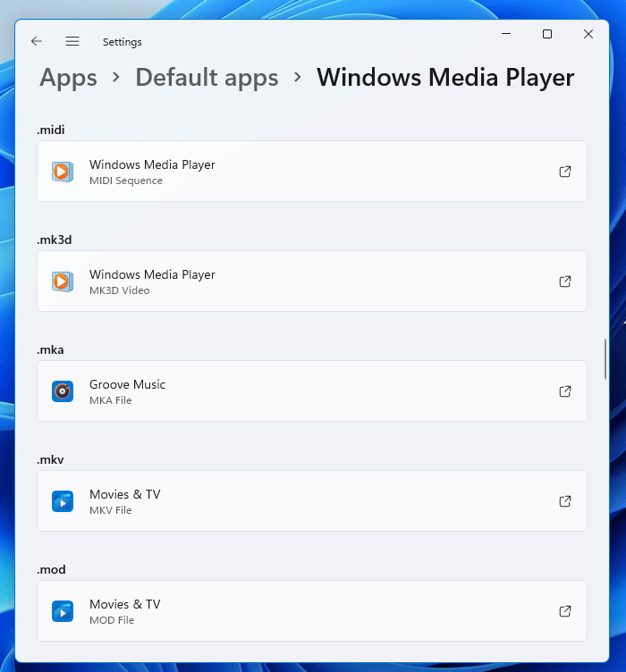Minimize the Settings window

click(506, 34)
